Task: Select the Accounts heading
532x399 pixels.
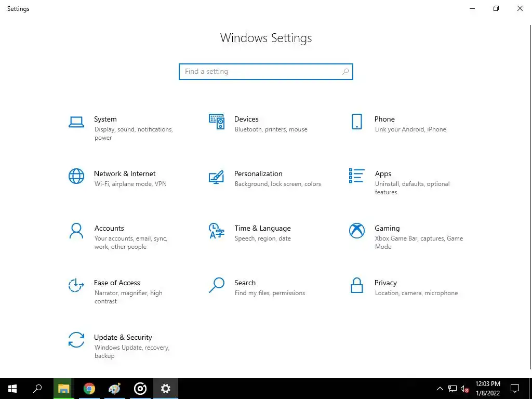Action: coord(109,229)
